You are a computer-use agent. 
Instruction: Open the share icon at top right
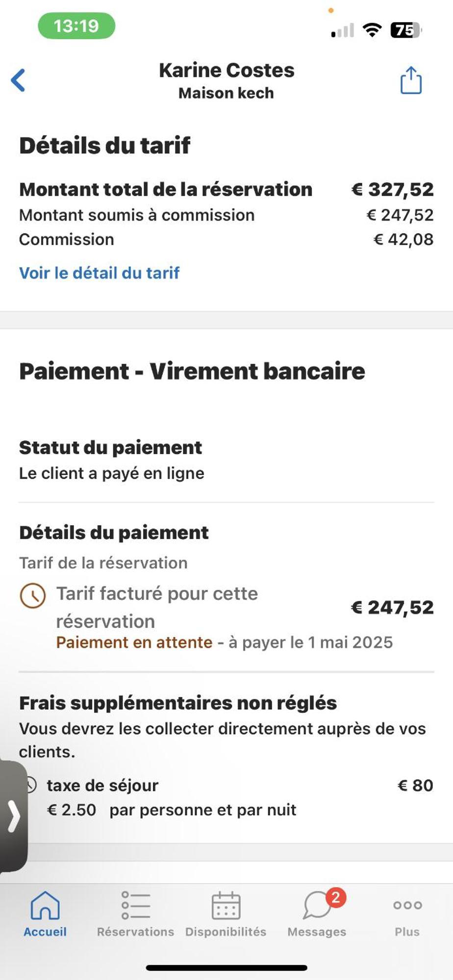pos(411,80)
